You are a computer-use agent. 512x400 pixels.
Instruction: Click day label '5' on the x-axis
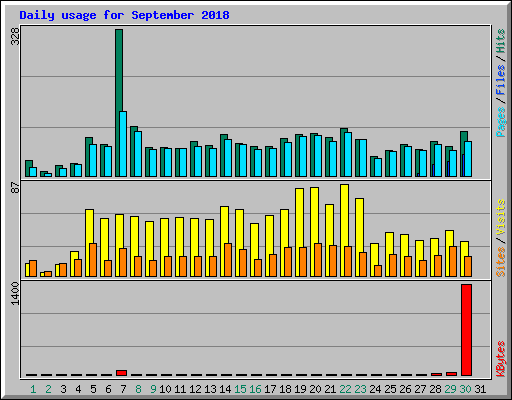click(x=93, y=389)
